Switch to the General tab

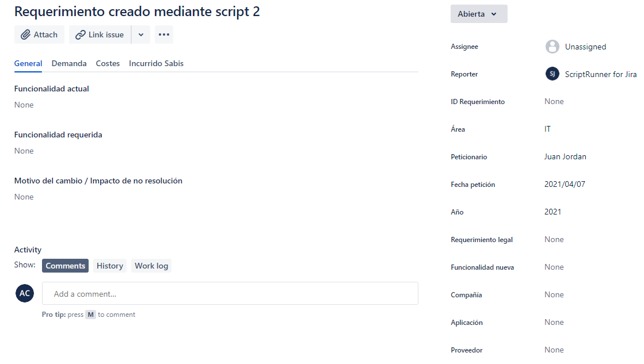[28, 64]
